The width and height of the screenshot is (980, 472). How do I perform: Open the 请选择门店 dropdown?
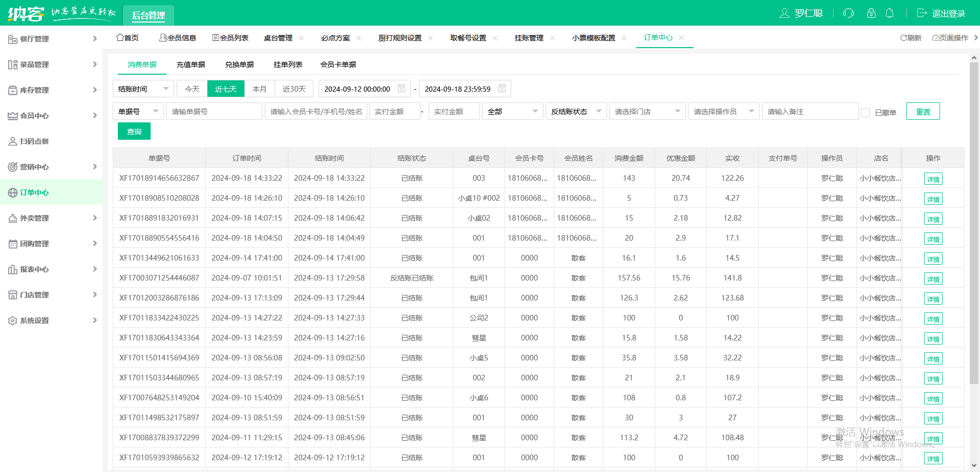tap(647, 111)
